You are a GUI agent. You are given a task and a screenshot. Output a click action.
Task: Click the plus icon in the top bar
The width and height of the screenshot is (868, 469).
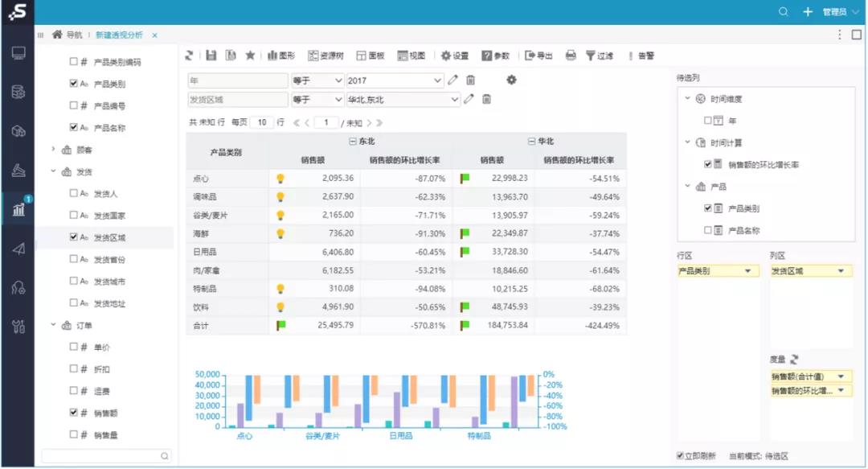click(x=808, y=11)
